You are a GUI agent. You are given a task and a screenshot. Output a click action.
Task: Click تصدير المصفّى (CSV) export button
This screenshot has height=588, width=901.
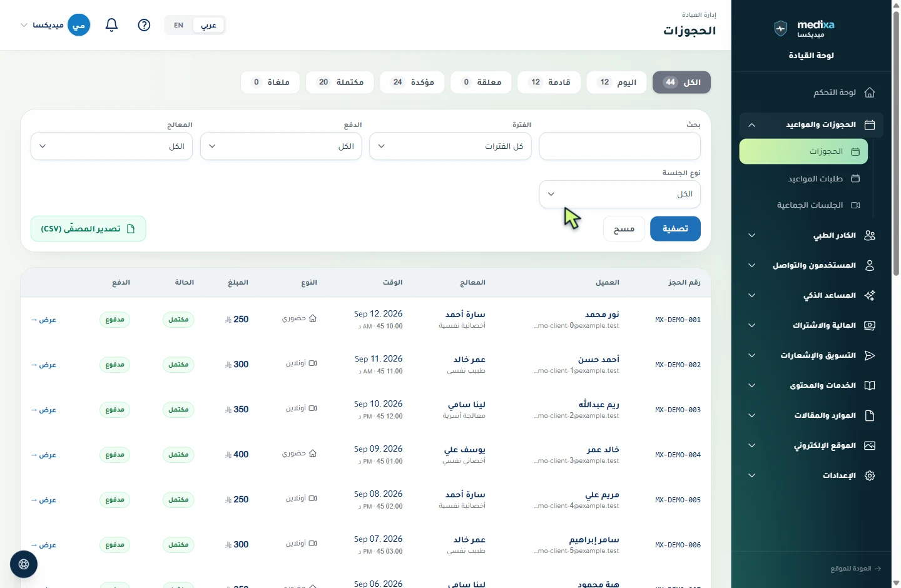[88, 229]
